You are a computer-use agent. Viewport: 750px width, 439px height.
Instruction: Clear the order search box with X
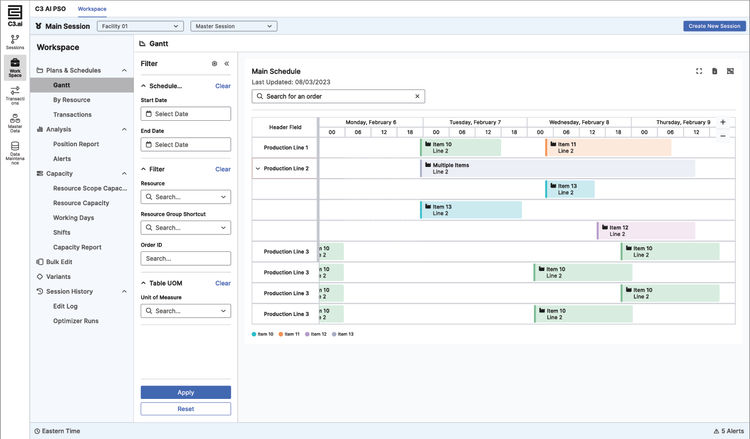(417, 96)
